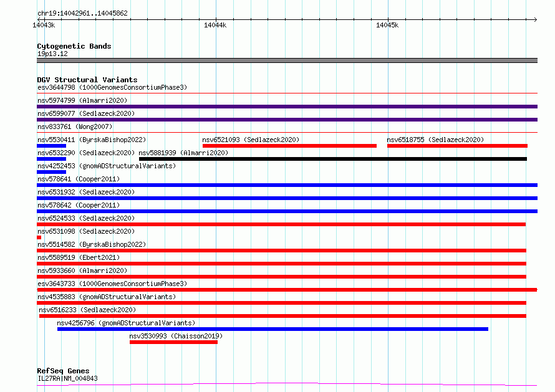Screen dimensions: 555x392
Task: Click the tiny red block under nsv6531098
Action: pyautogui.click(x=39, y=237)
